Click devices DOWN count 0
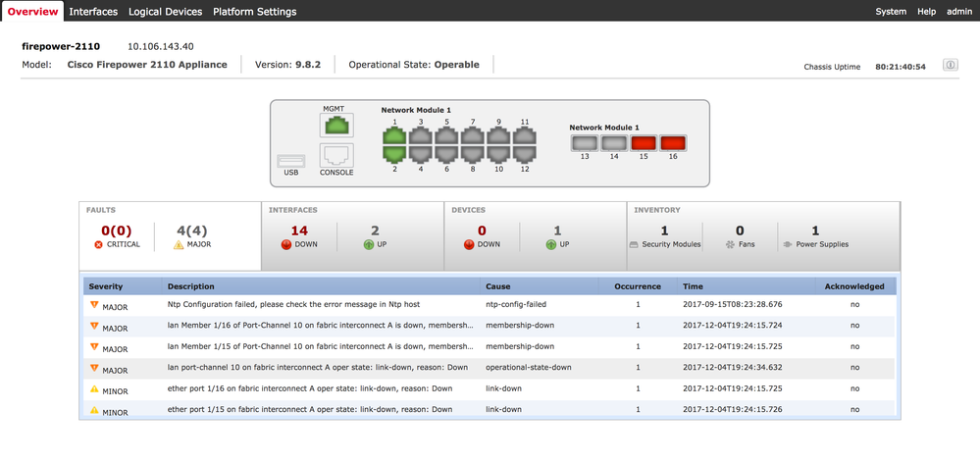The width and height of the screenshot is (980, 462). pyautogui.click(x=482, y=231)
